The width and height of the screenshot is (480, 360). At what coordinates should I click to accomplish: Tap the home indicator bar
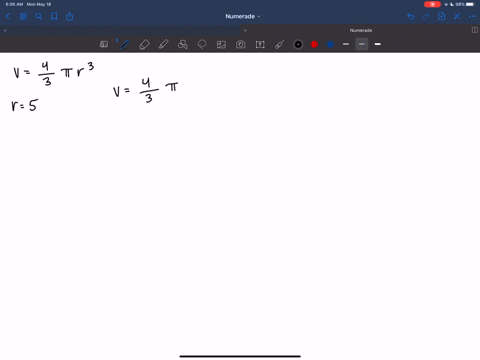[x=240, y=356]
